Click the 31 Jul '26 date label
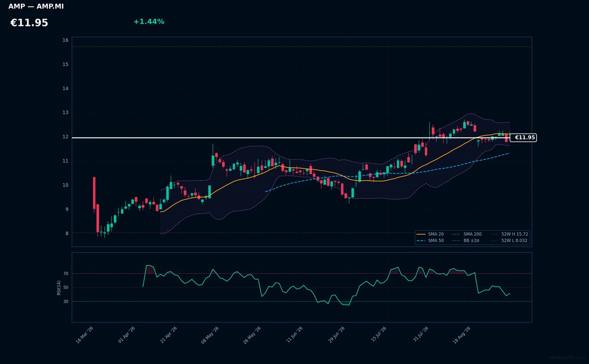589x364 pixels. click(x=421, y=335)
